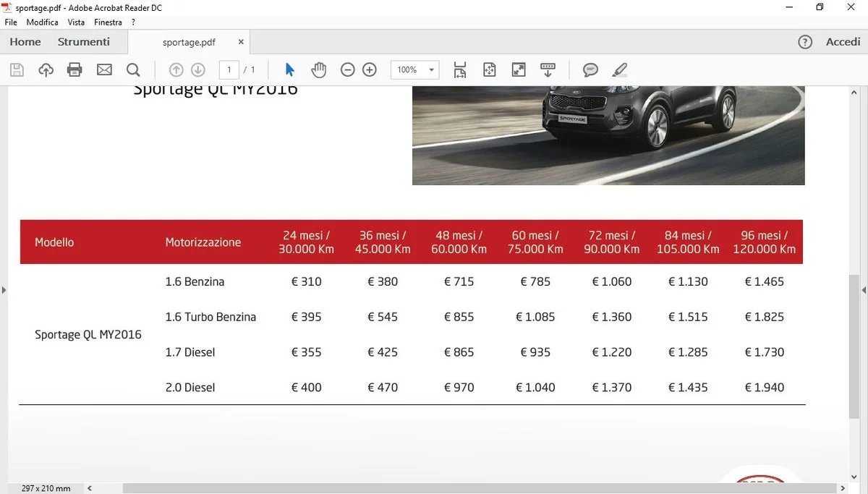Zoom out with the minus button
The image size is (868, 494).
(x=348, y=70)
